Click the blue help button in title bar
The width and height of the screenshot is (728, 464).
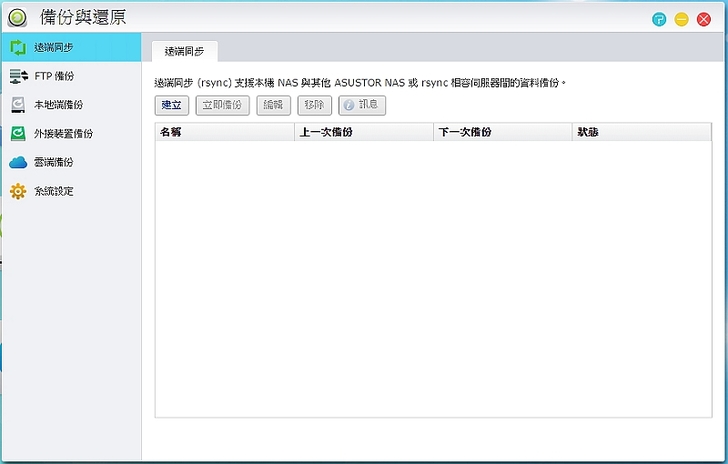(659, 19)
